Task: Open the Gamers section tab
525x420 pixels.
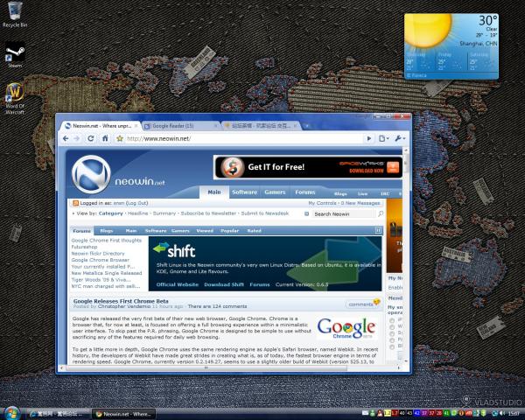Action: (275, 192)
